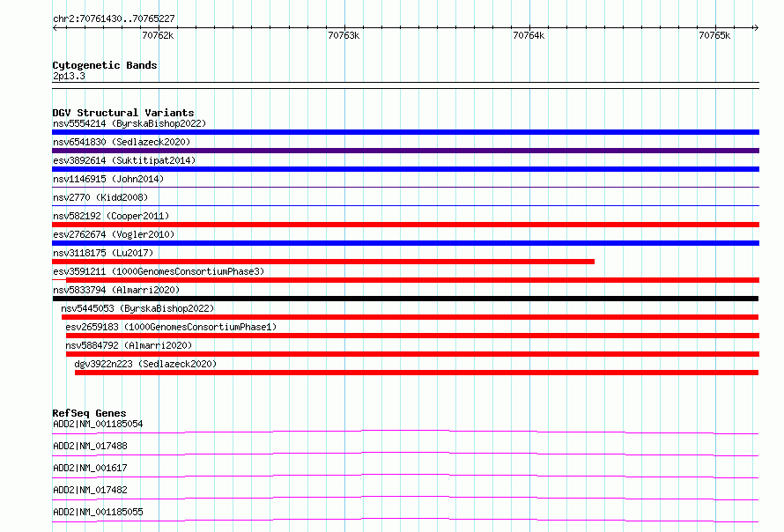Image resolution: width=784 pixels, height=532 pixels.
Task: Select the red dgv3922n223 variant bar
Action: click(417, 373)
